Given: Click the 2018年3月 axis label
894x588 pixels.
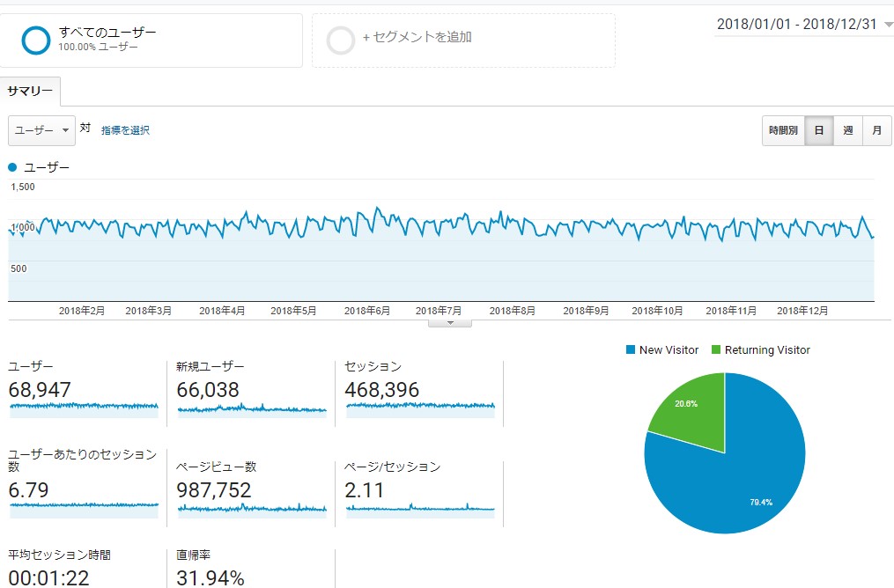Looking at the screenshot, I should [x=149, y=311].
